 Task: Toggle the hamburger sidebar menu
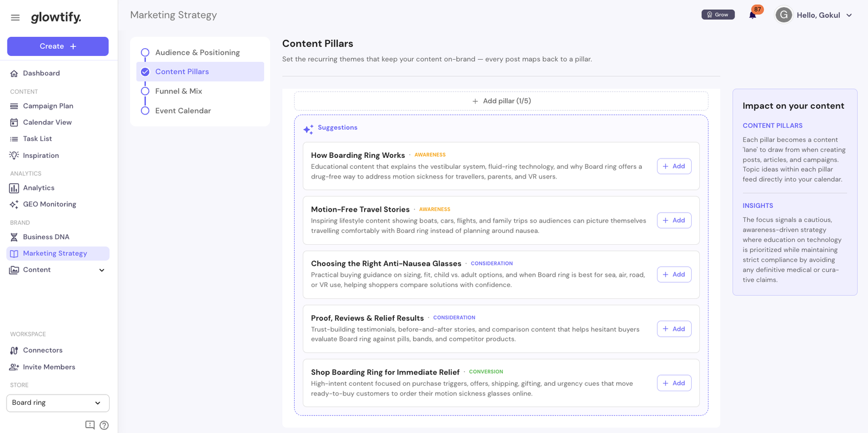15,17
